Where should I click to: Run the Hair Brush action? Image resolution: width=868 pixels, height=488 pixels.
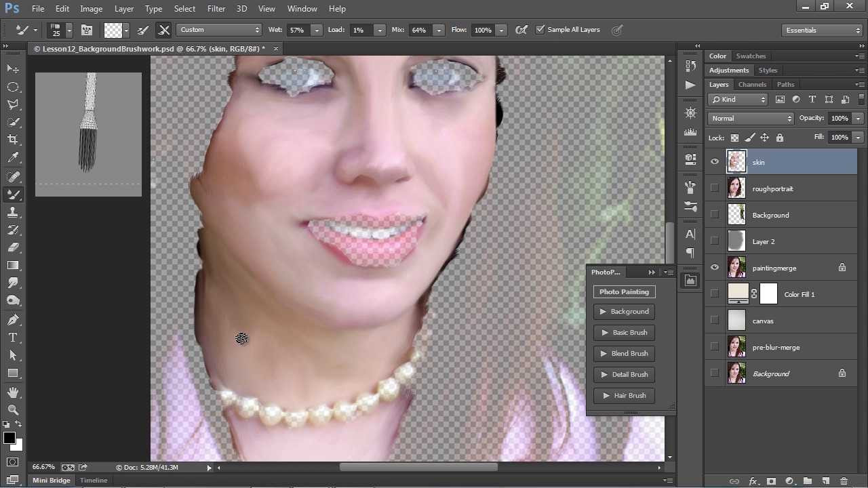coord(624,396)
